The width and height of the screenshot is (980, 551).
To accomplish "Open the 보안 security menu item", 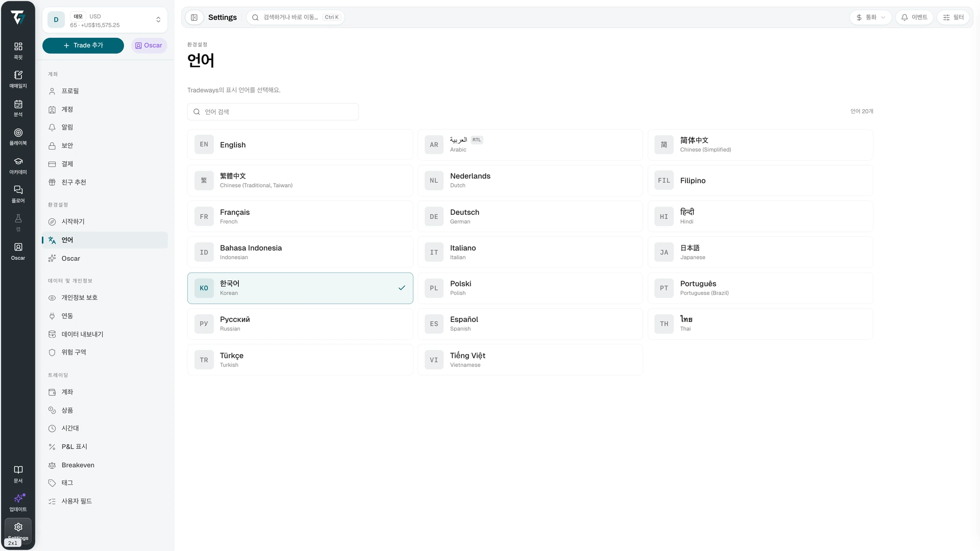I will coord(105,145).
